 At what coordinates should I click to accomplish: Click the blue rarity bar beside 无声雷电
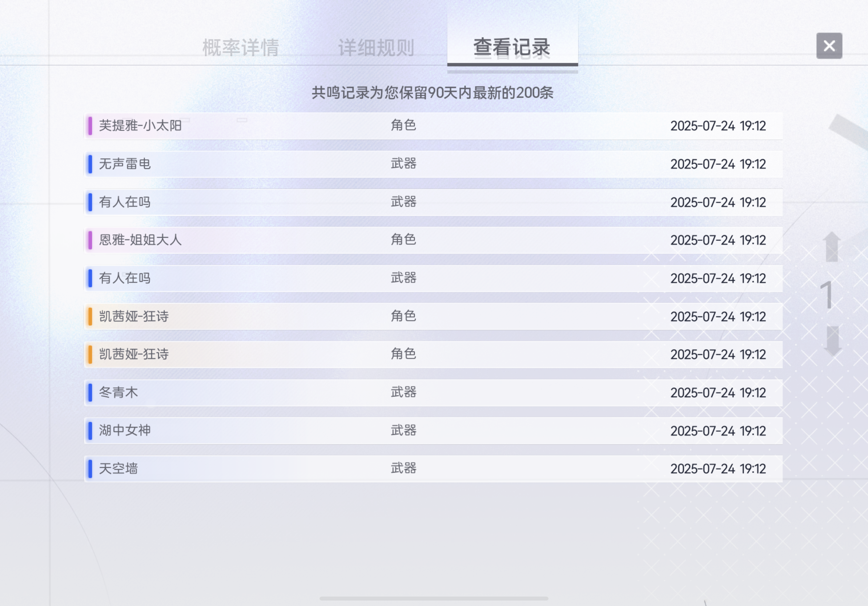tap(90, 164)
